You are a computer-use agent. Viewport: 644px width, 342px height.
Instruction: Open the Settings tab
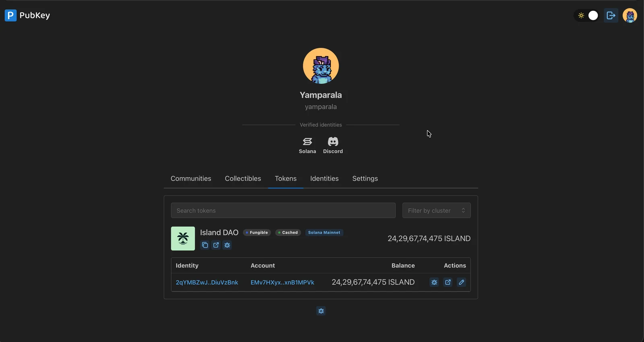pos(365,178)
